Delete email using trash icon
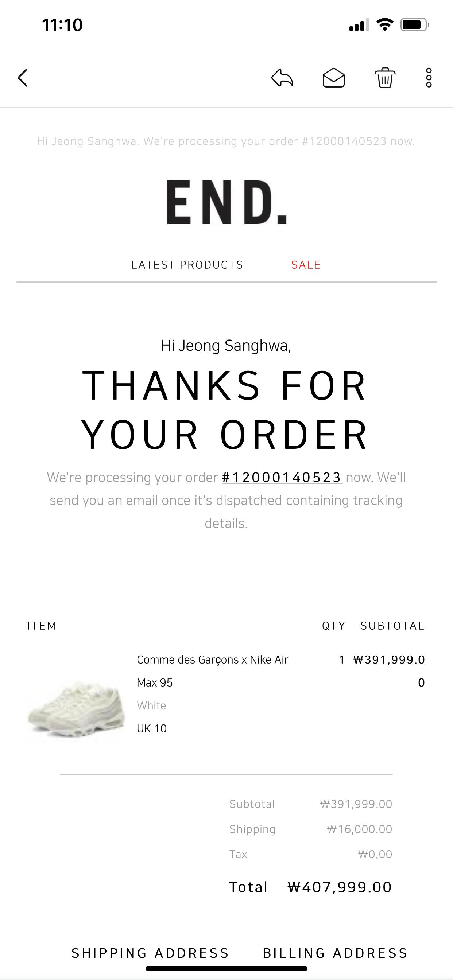This screenshot has height=980, width=453. pyautogui.click(x=385, y=78)
